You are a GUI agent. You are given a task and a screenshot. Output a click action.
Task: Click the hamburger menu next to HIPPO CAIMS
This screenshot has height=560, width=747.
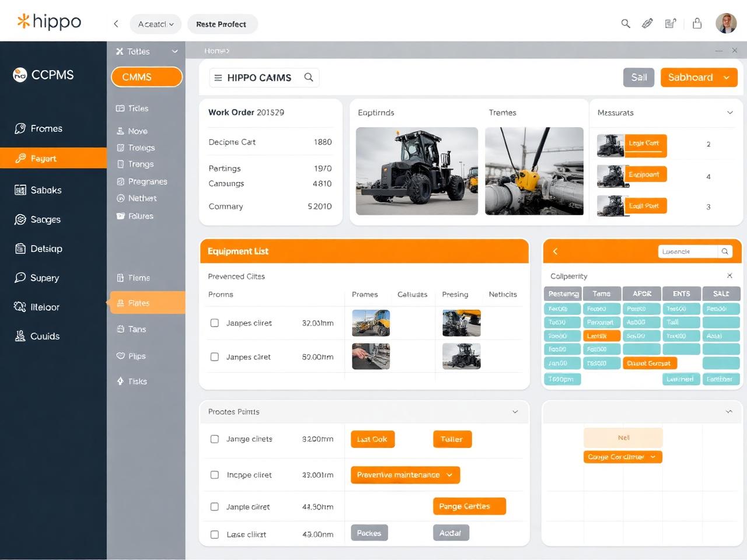point(218,78)
